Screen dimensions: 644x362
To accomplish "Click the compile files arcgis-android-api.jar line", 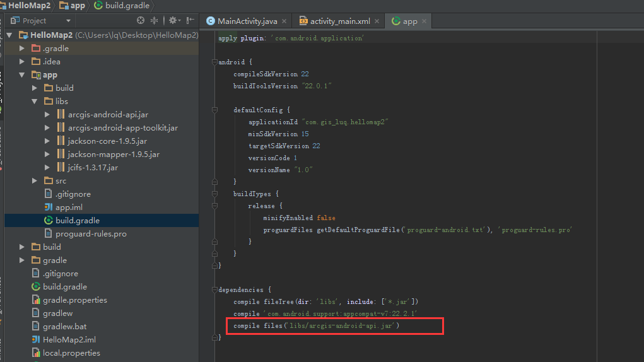I will 316,325.
